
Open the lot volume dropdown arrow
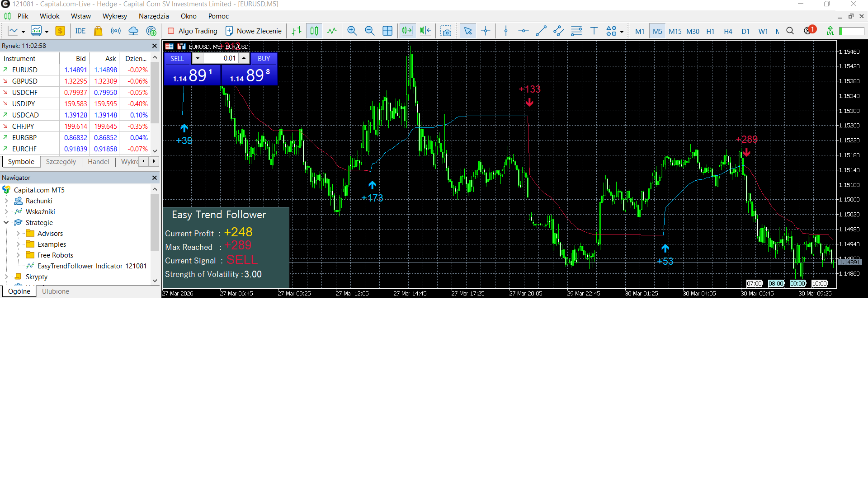click(x=198, y=58)
